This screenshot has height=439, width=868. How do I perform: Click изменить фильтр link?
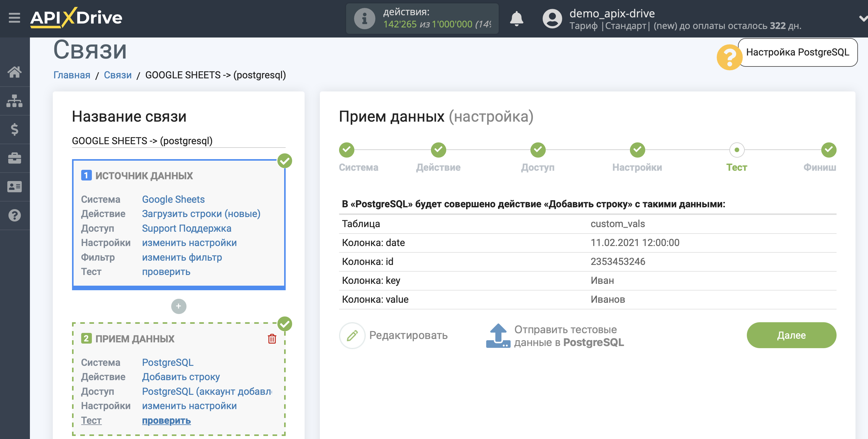click(182, 257)
